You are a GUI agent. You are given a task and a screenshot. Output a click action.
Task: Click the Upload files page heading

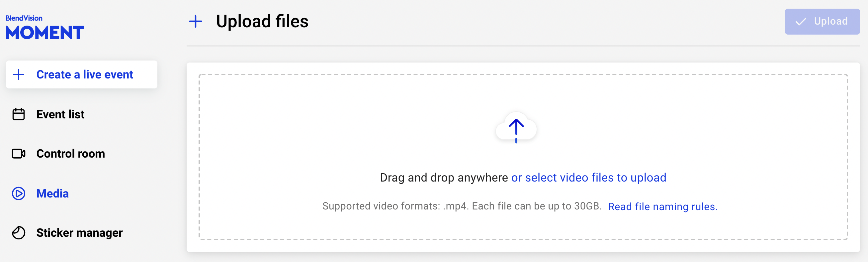click(262, 22)
